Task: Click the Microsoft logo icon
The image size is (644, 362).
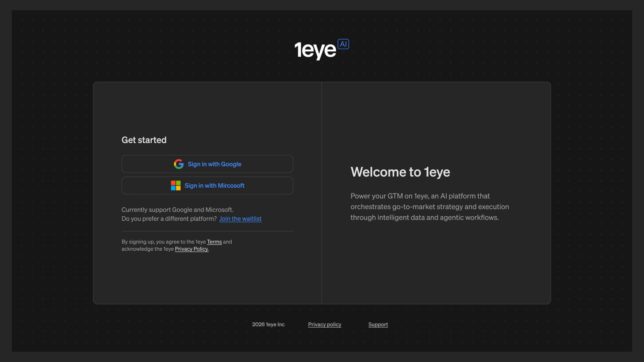Action: [176, 185]
